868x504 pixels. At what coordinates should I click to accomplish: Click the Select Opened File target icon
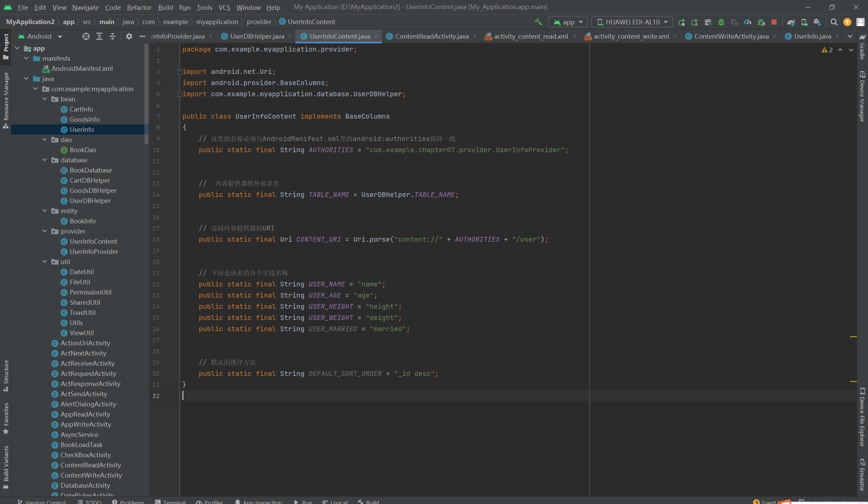pyautogui.click(x=86, y=37)
